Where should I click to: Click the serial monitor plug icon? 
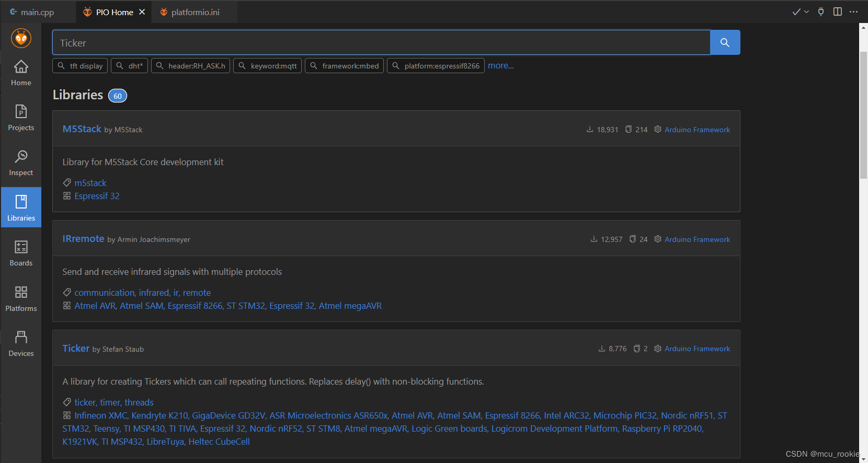[x=821, y=11]
